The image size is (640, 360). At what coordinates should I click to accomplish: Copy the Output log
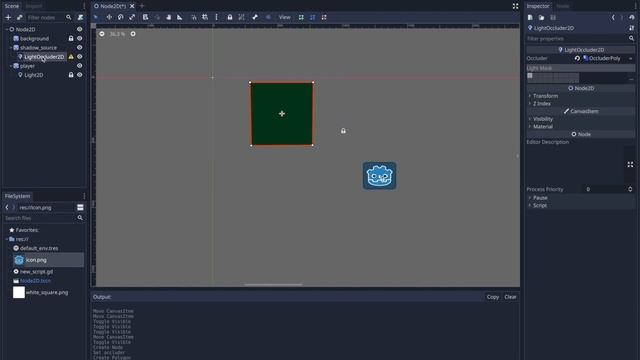[493, 297]
